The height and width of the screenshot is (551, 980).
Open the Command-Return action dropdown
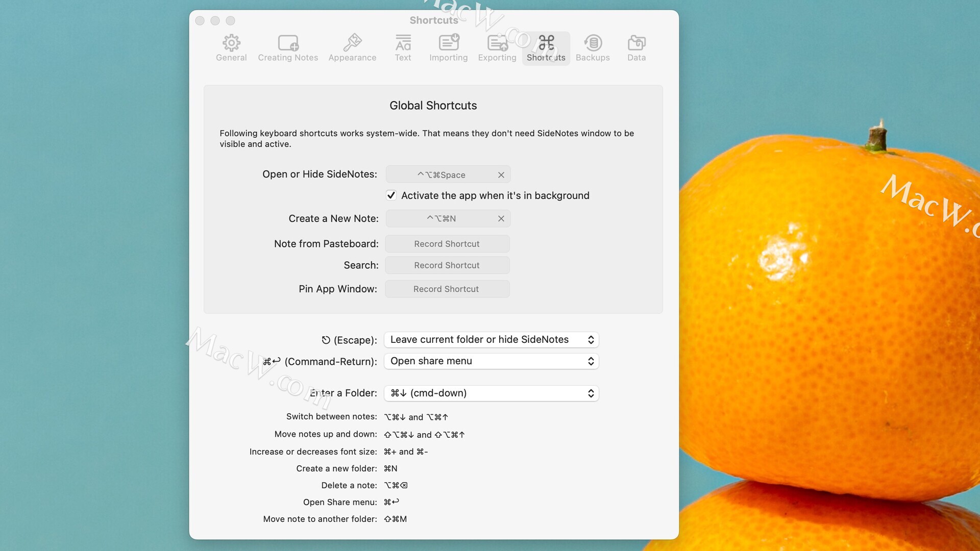coord(491,361)
